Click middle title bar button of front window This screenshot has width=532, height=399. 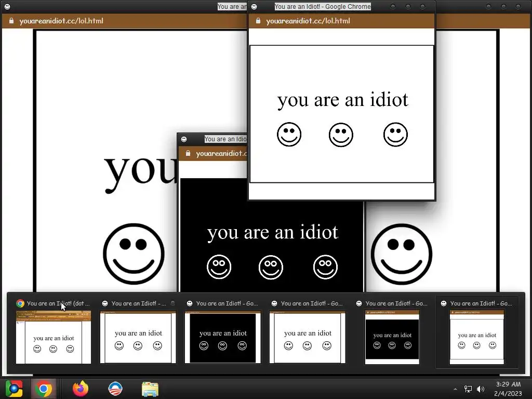(408, 6)
